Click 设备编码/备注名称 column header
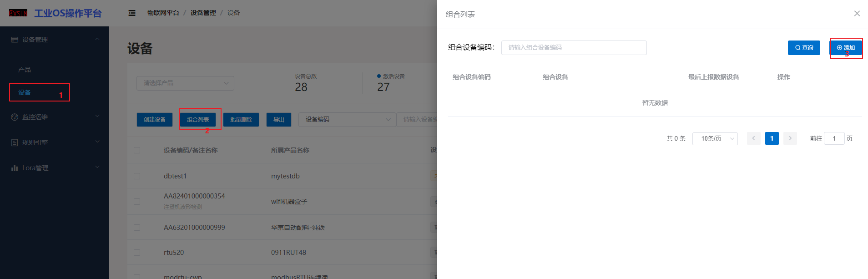The image size is (868, 279). tap(191, 150)
